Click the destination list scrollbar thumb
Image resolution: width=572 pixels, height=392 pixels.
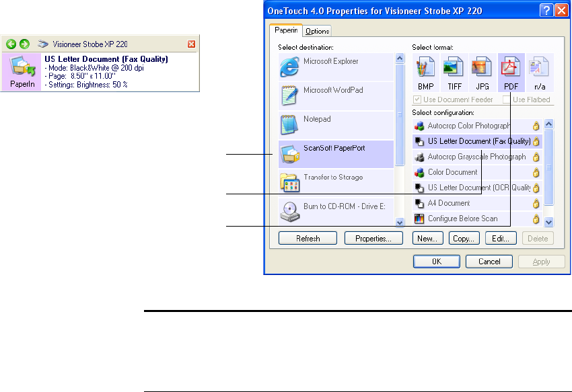click(x=400, y=115)
